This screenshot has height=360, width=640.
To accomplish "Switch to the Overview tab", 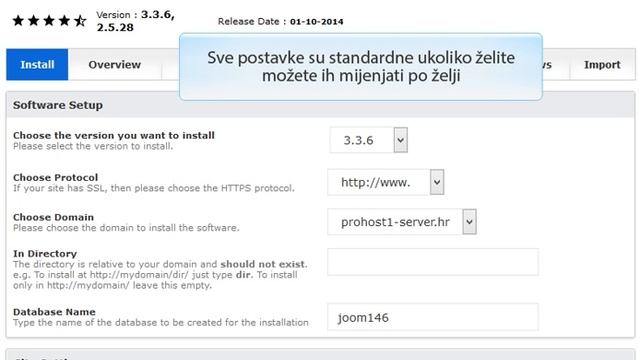I will [114, 64].
